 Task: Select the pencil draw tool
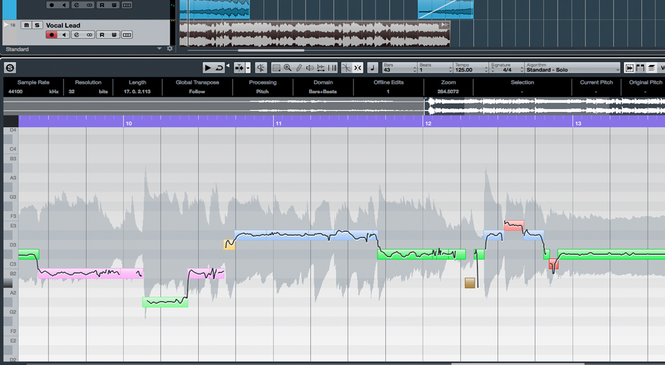pyautogui.click(x=299, y=67)
